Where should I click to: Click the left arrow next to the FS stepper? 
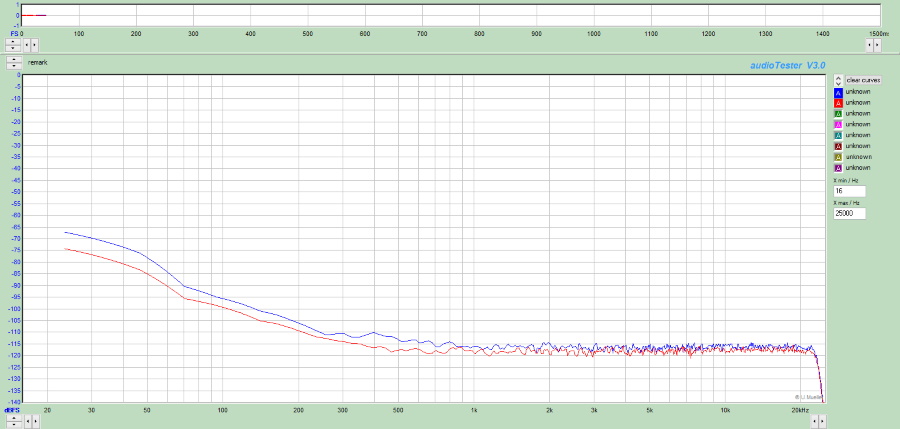point(26,44)
